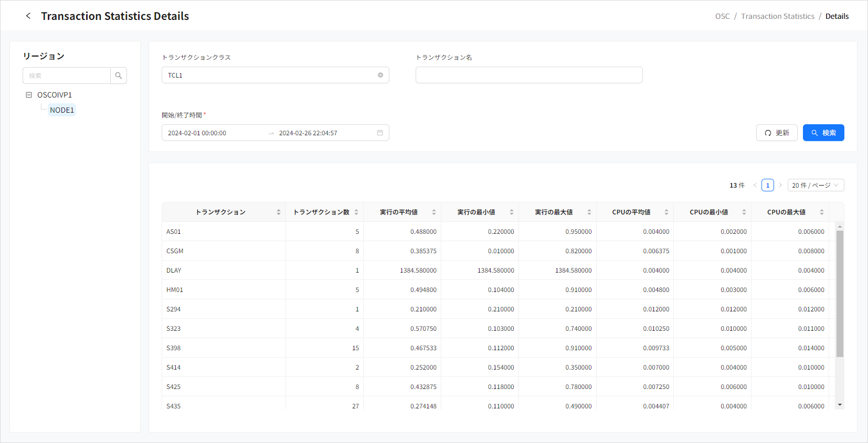Sort by CPUの平均値 column sort icon
This screenshot has width=868, height=443.
[666, 212]
